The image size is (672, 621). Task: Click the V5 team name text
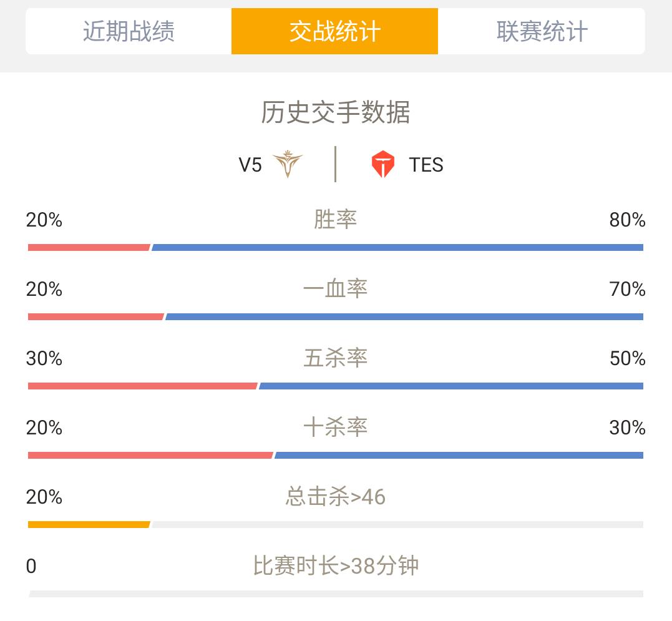[x=250, y=165]
